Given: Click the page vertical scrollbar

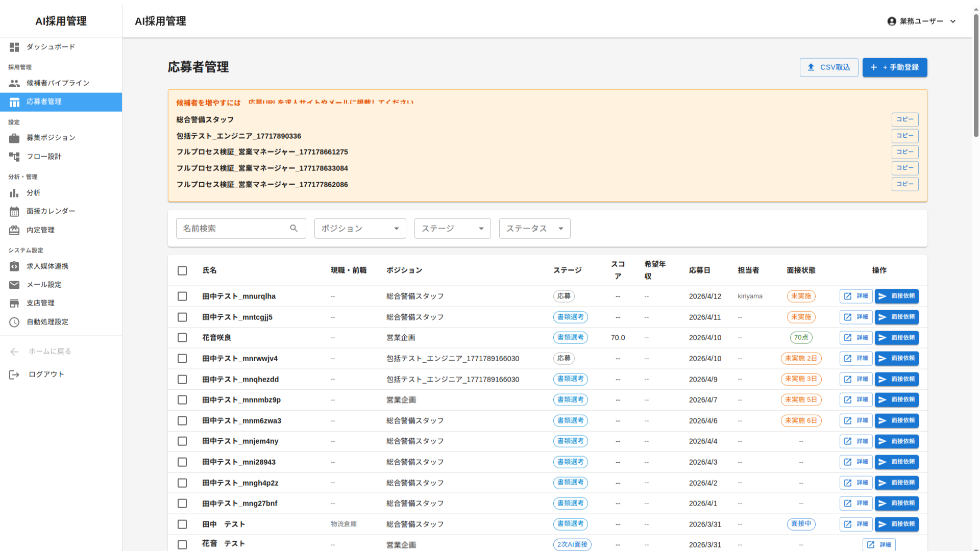Looking at the screenshot, I should tap(976, 77).
